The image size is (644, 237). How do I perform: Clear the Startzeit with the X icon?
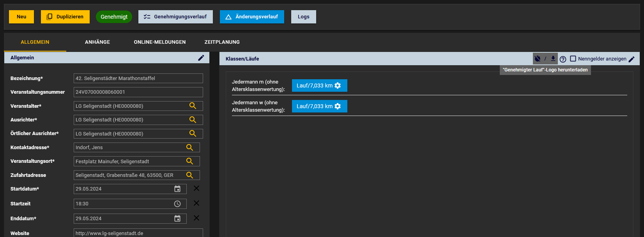pos(196,203)
